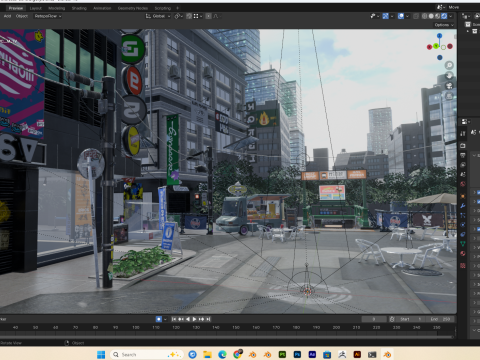Select wireframe viewport shading

coord(424,16)
